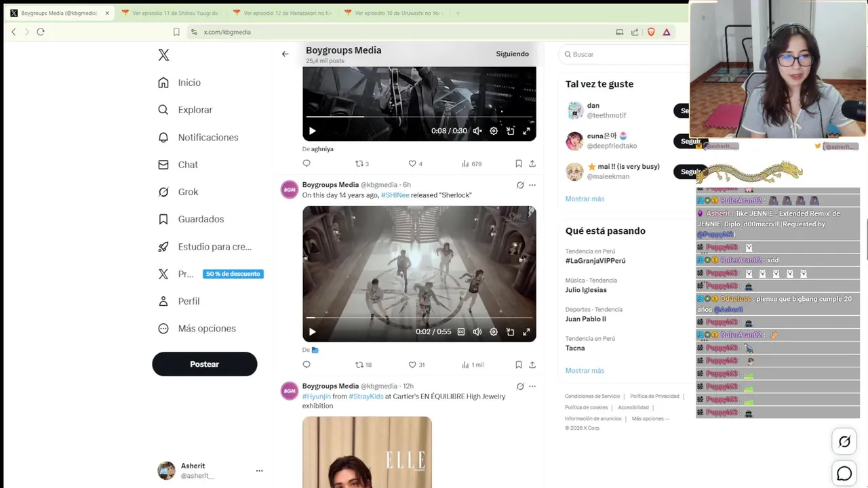Click the #StrayKids hashtag

click(x=366, y=396)
